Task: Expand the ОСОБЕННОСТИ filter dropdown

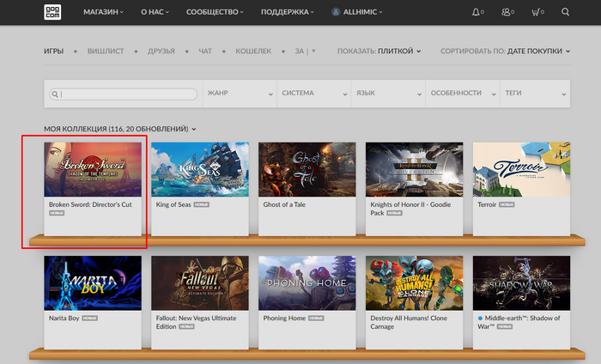Action: click(x=462, y=93)
